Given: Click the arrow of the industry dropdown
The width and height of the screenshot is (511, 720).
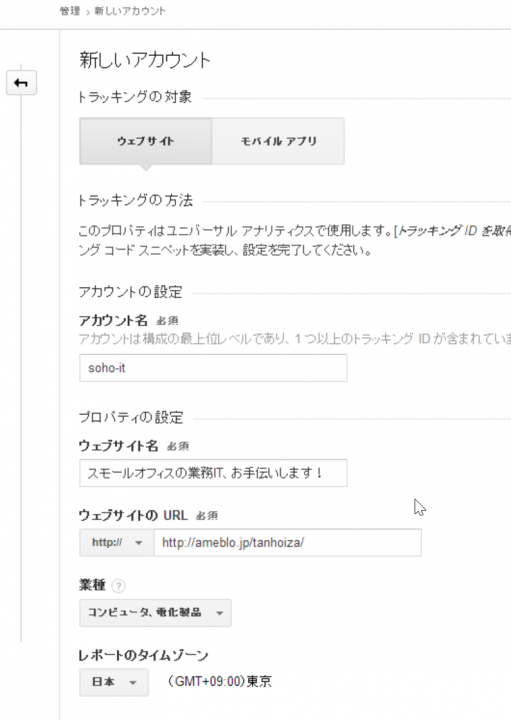Looking at the screenshot, I should coord(219,613).
